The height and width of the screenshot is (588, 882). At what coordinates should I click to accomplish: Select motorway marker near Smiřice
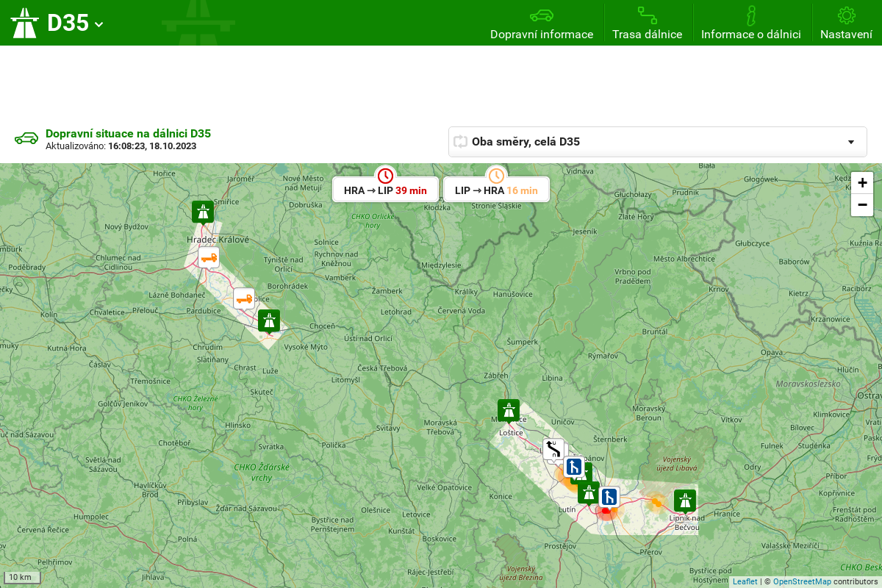coord(203,212)
